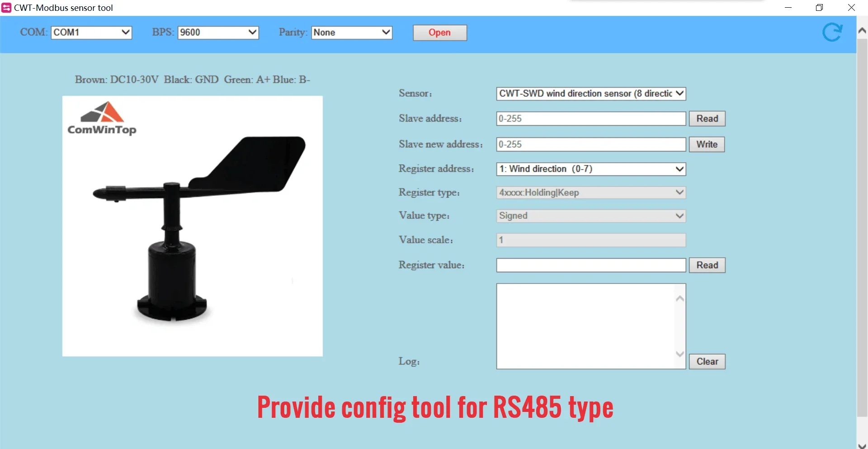This screenshot has width=868, height=449.
Task: Click the Open port button
Action: 440,33
